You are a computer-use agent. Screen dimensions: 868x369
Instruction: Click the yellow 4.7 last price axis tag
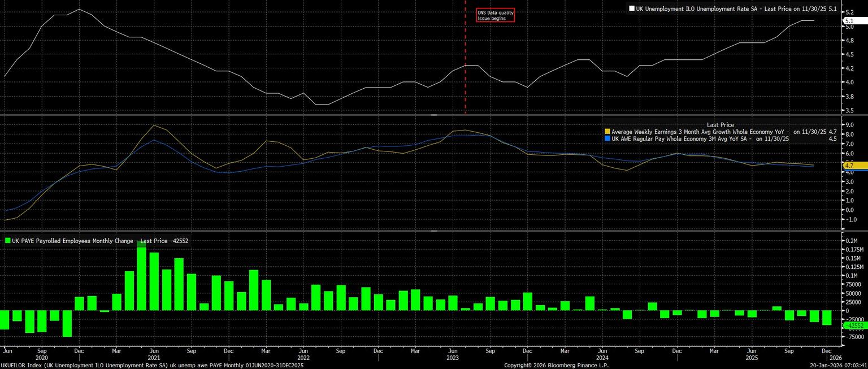(849, 166)
